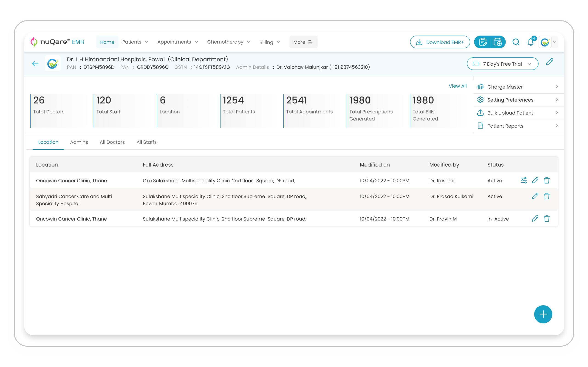Click the prescription notepad icon
The width and height of the screenshot is (588, 367).
483,42
